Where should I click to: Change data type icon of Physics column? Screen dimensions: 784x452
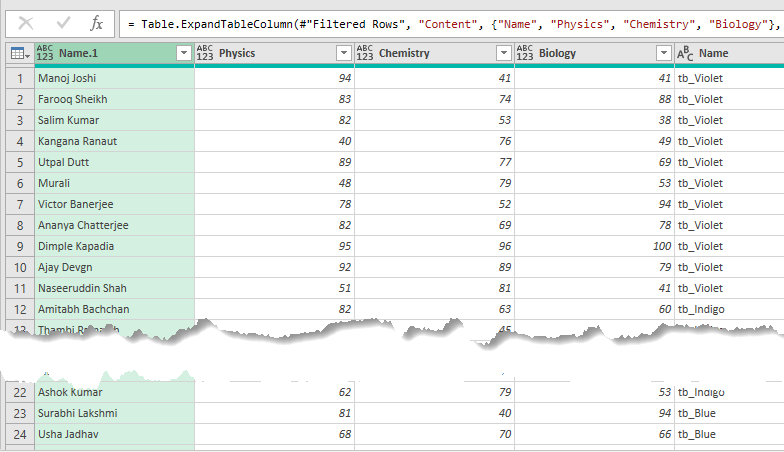(x=205, y=53)
